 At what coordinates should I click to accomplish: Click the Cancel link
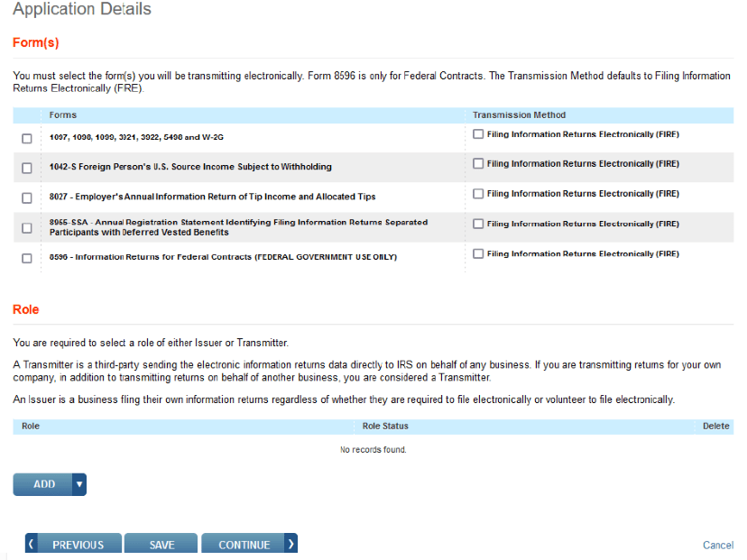pyautogui.click(x=717, y=546)
